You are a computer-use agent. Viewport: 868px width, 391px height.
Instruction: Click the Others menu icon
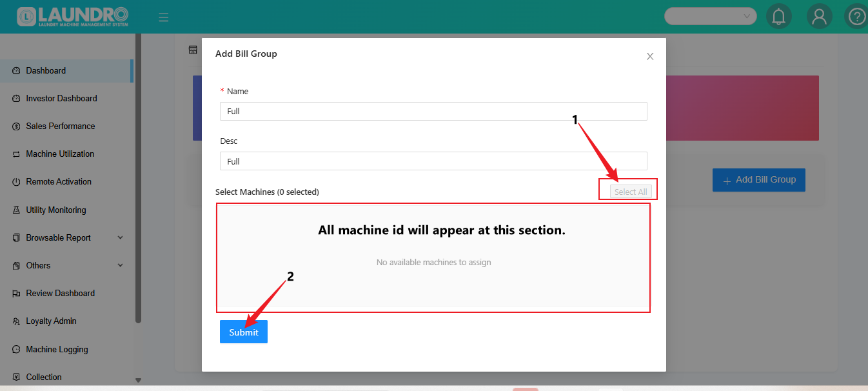(x=17, y=266)
